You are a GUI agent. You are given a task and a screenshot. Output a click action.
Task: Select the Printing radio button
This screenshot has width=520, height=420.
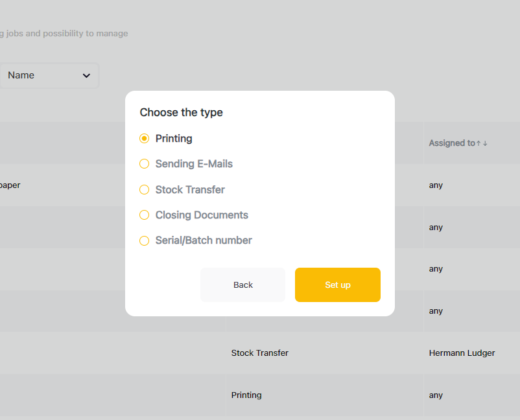145,139
